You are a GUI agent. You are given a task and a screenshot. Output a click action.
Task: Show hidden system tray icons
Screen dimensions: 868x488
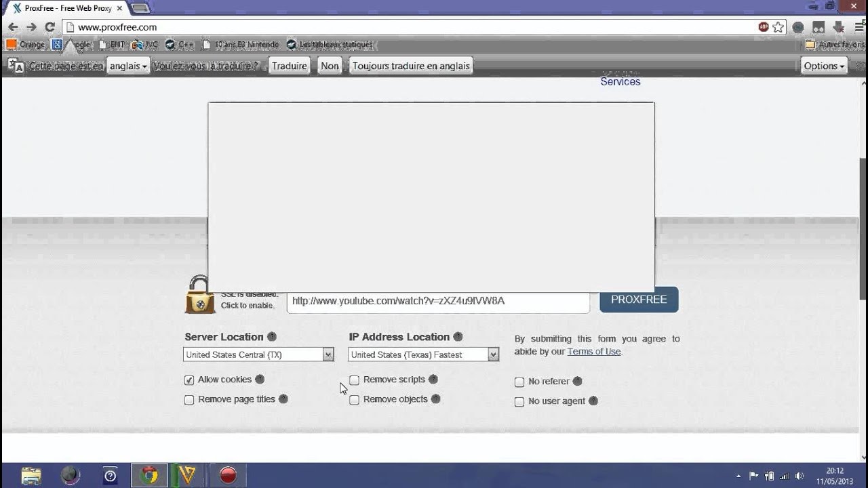coord(738,476)
